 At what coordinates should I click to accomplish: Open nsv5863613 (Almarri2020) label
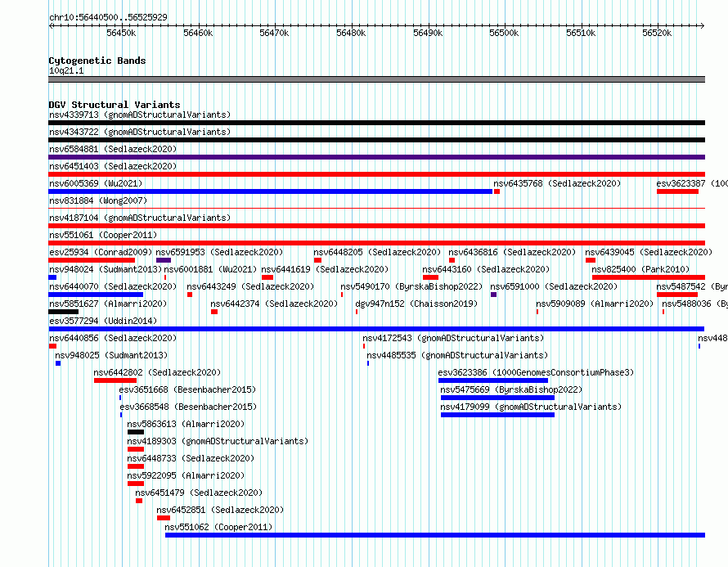[x=186, y=424]
